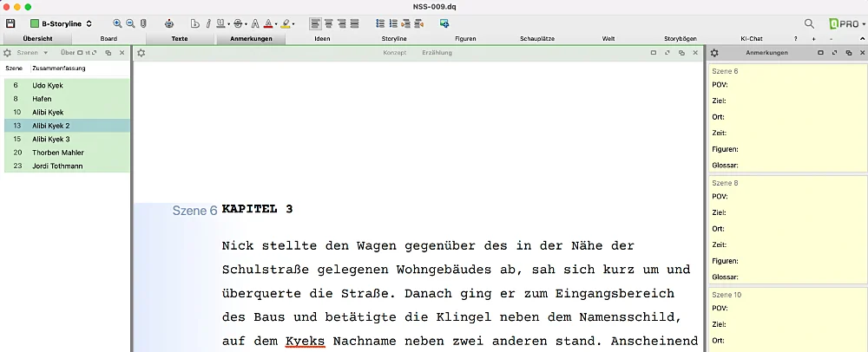
Task: Open the B-Storyline selector dropdown
Action: click(x=61, y=23)
